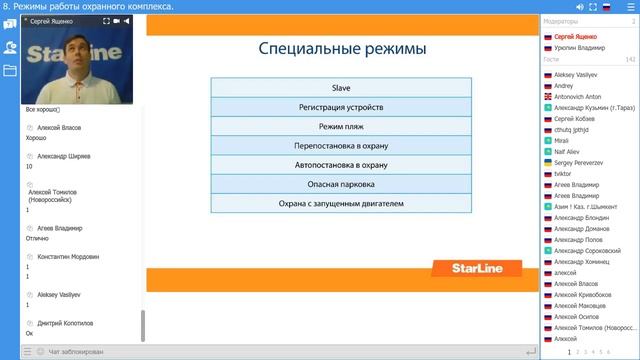Click chat icon beside Константин Мордовин message
This screenshot has width=640, height=360.
click(29, 257)
